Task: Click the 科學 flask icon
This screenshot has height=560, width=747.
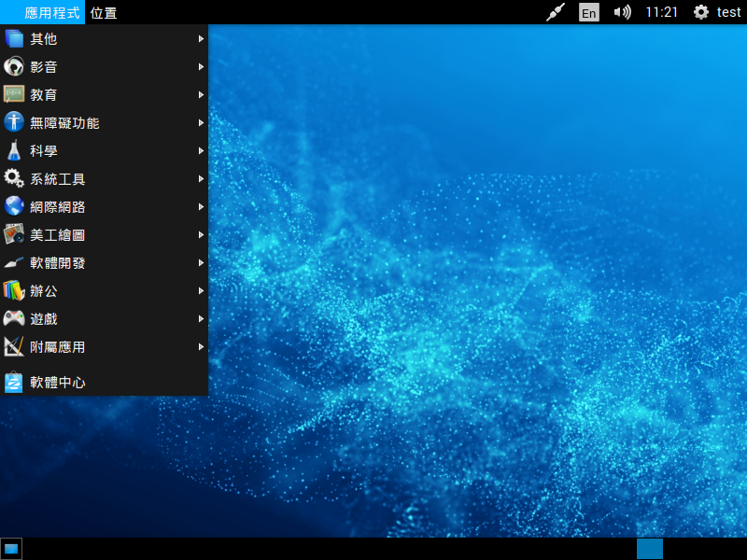Action: point(14,150)
